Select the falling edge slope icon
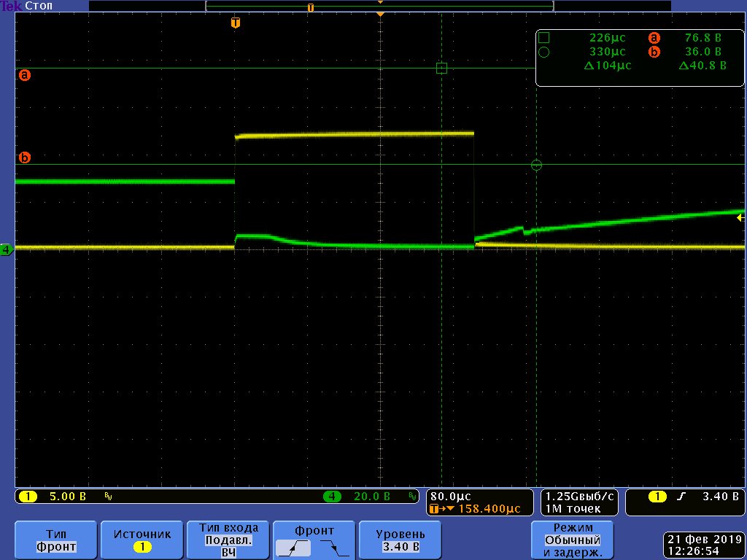Viewport: 747px width, 560px height. [334, 548]
